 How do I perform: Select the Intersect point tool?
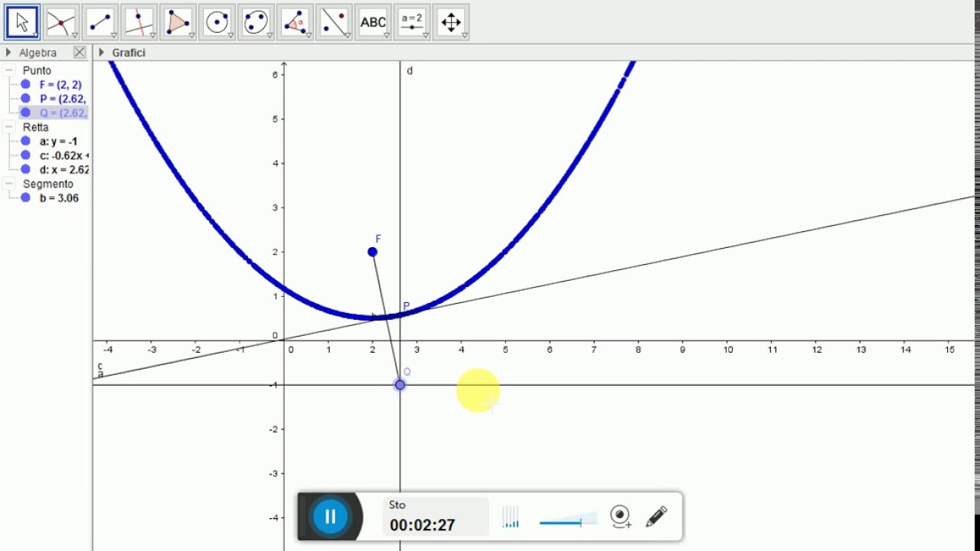pyautogui.click(x=61, y=22)
